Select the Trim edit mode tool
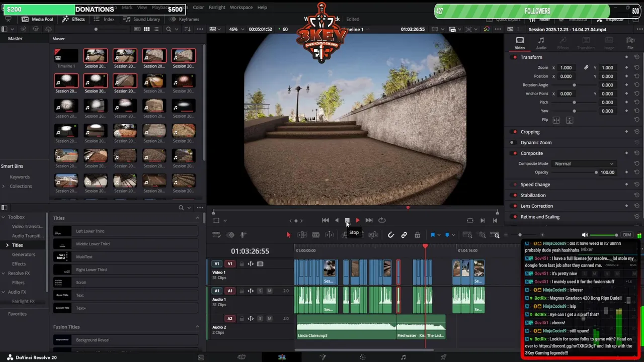The height and width of the screenshot is (362, 644). click(302, 235)
